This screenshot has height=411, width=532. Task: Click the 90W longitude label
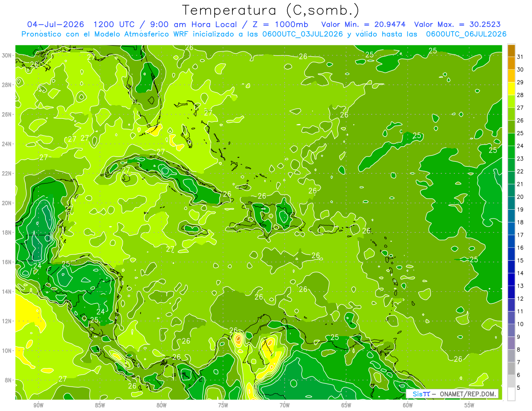coord(38,405)
